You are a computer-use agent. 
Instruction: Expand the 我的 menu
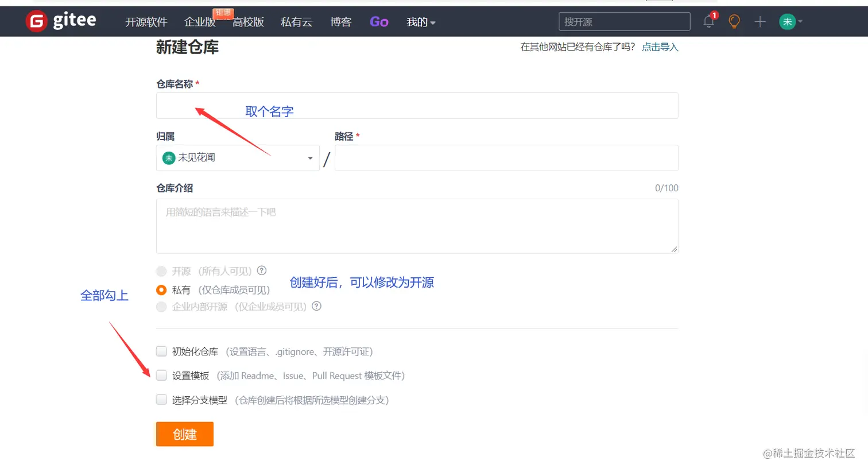[421, 22]
